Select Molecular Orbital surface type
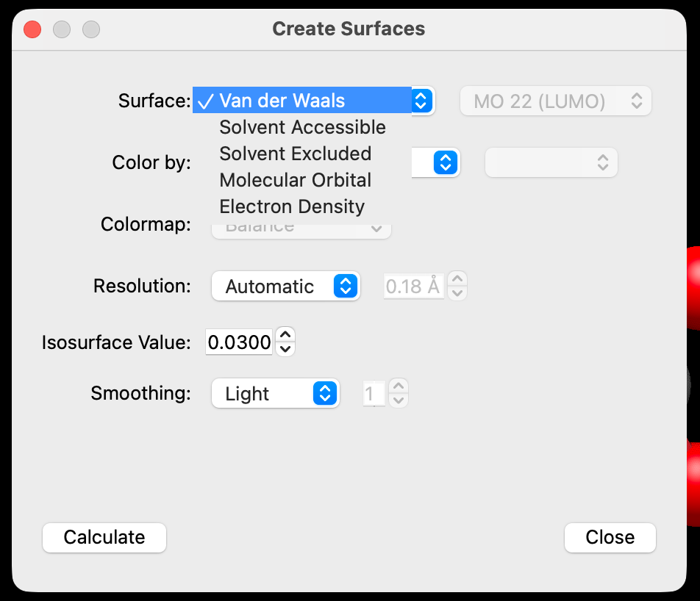700x601 pixels. point(295,180)
